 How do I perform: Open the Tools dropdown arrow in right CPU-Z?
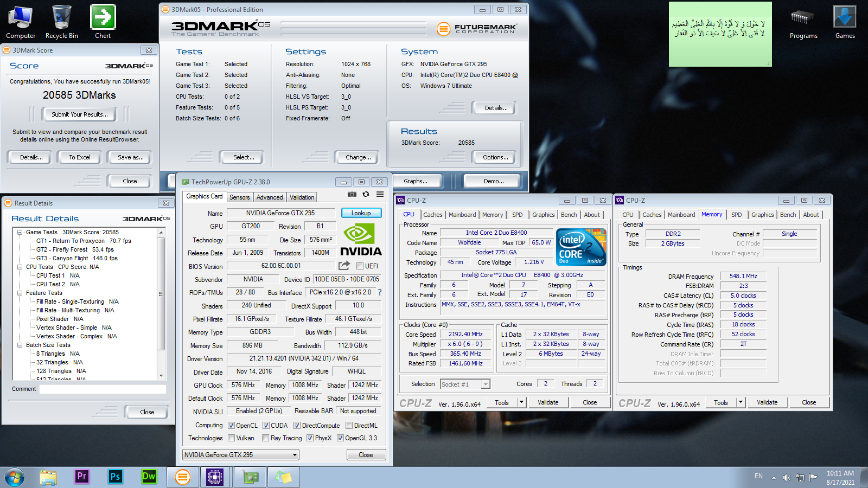click(x=741, y=402)
